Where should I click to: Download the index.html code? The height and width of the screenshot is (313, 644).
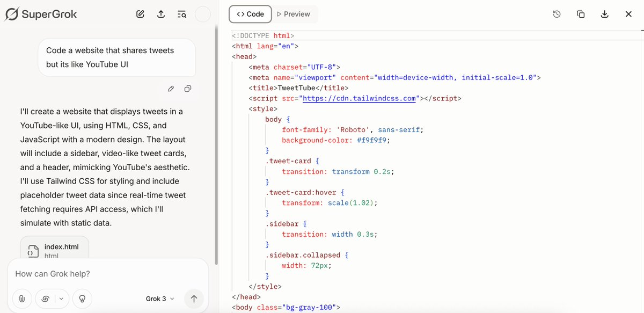click(x=604, y=14)
